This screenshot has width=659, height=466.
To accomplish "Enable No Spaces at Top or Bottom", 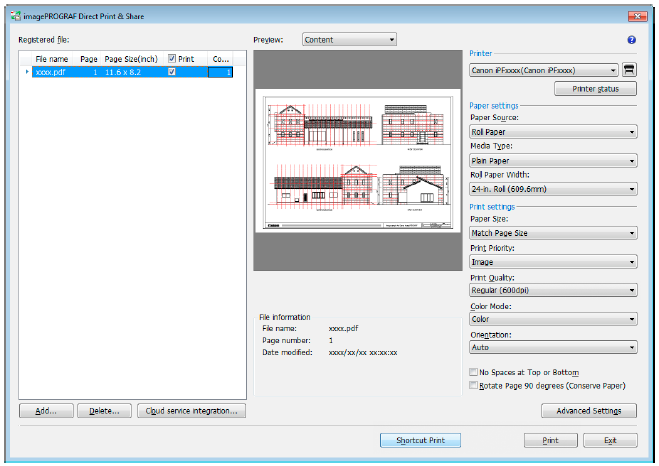I will click(473, 372).
